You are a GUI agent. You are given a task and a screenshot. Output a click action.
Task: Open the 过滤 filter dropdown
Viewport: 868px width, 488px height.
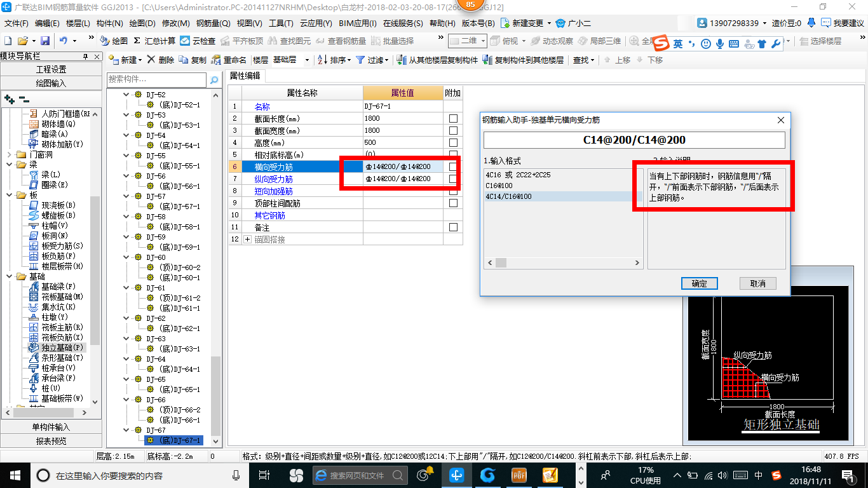point(373,60)
